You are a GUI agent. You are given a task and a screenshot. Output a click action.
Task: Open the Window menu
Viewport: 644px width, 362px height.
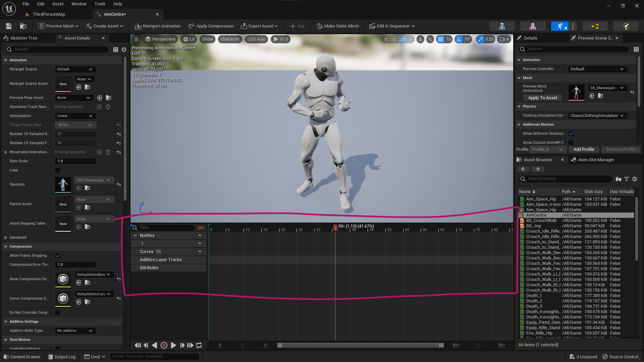pyautogui.click(x=79, y=4)
